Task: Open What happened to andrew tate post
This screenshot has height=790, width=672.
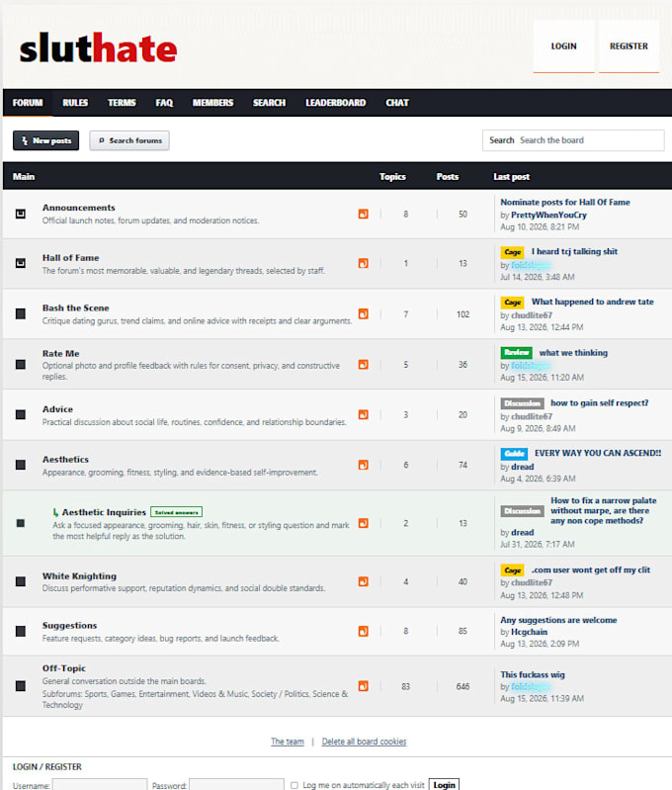Action: pyautogui.click(x=592, y=302)
